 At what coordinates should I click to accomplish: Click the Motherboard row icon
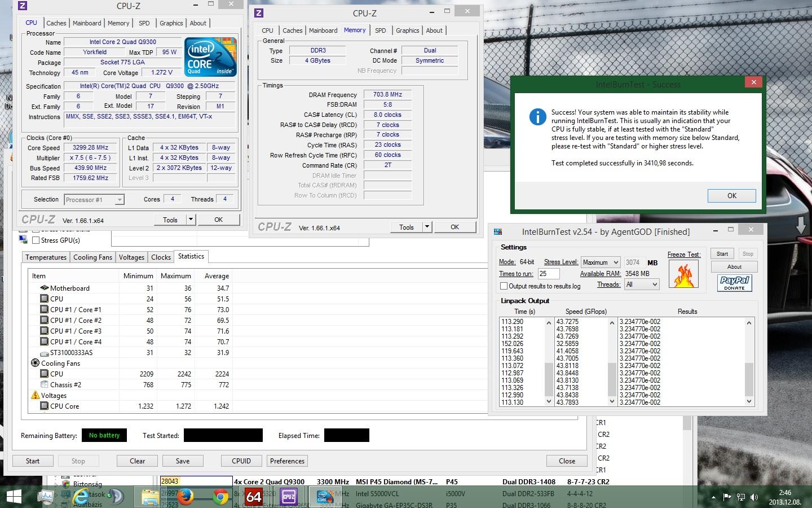coord(44,288)
